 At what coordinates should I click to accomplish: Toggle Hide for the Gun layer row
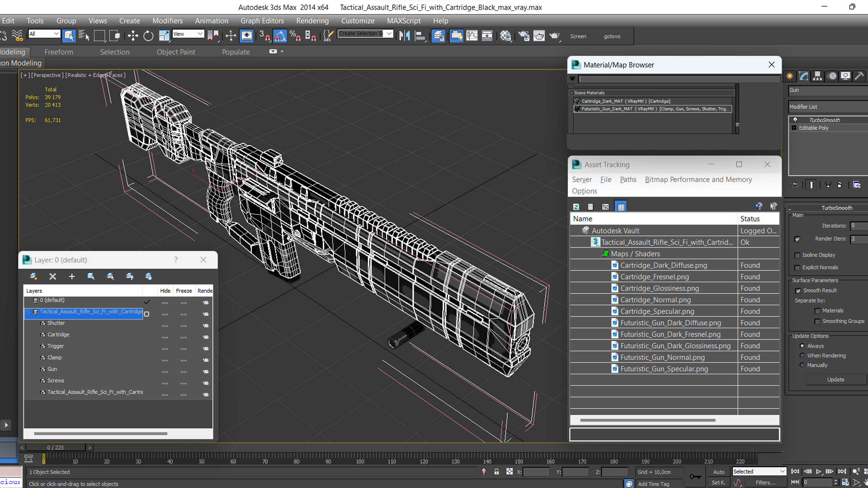[x=165, y=372]
